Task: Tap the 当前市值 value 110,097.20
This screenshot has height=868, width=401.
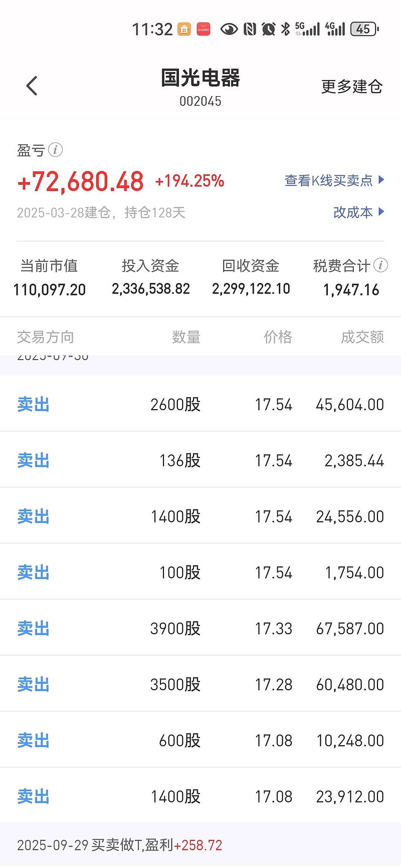Action: click(x=50, y=290)
